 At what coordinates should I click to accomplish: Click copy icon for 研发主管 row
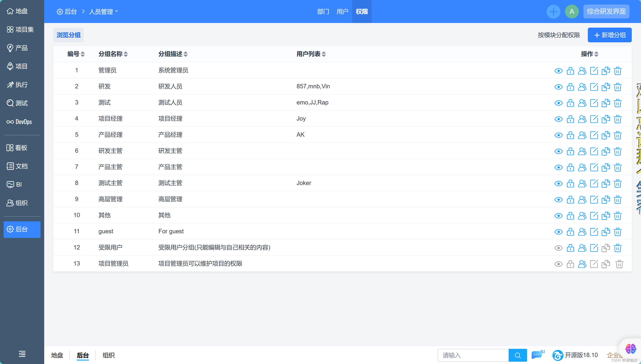point(606,151)
